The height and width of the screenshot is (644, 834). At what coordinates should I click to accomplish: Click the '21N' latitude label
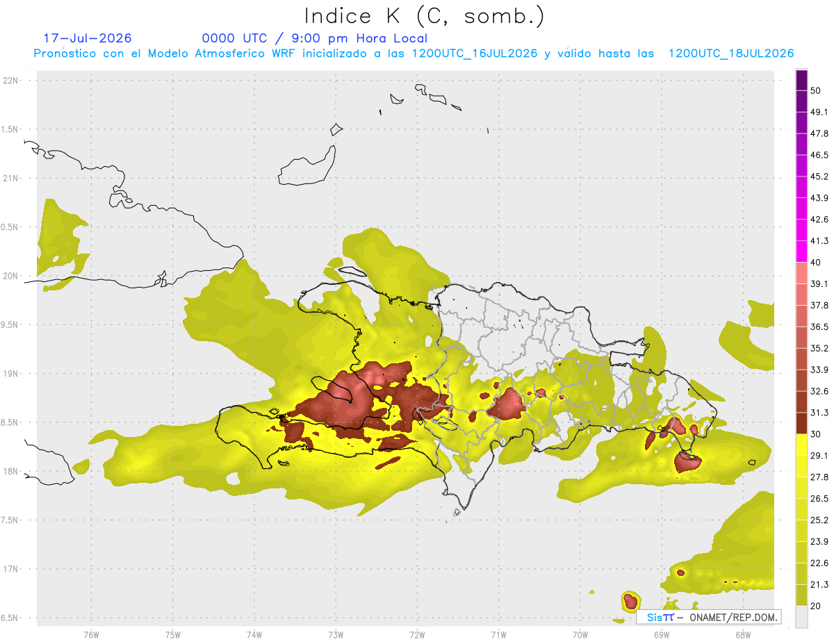(x=12, y=178)
